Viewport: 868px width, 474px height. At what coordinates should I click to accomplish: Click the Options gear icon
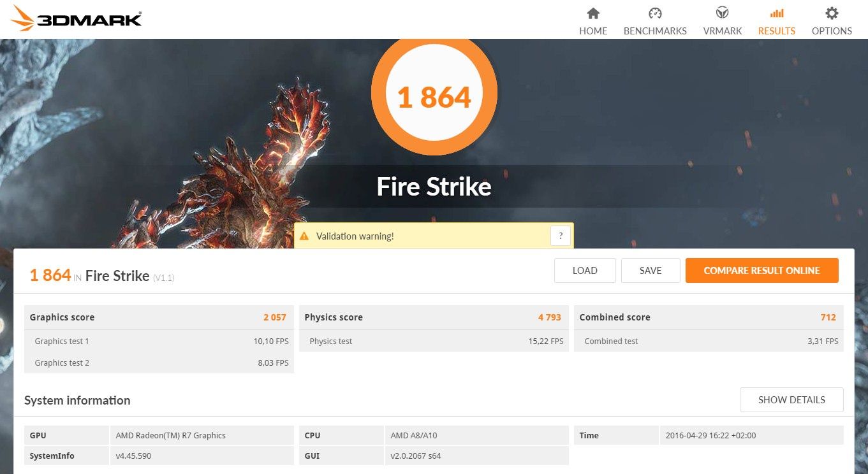coord(832,13)
